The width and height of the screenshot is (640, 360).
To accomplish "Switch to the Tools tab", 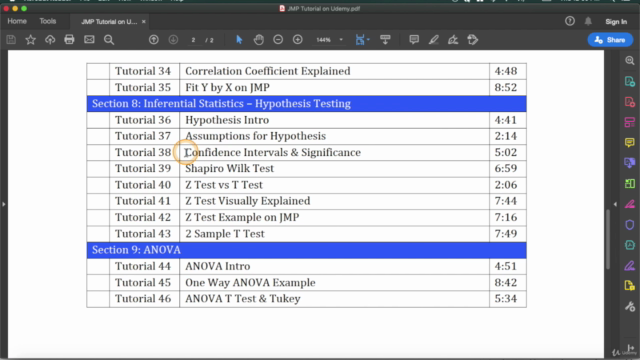I will pos(48,21).
